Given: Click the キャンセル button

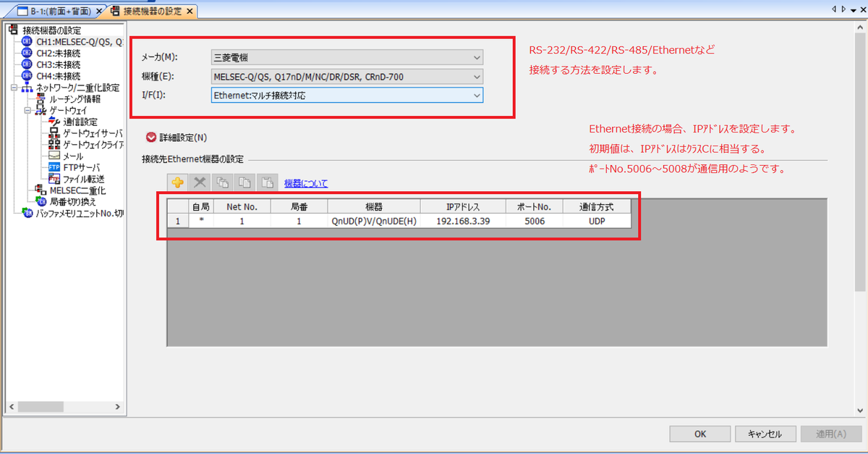Looking at the screenshot, I should [x=765, y=434].
